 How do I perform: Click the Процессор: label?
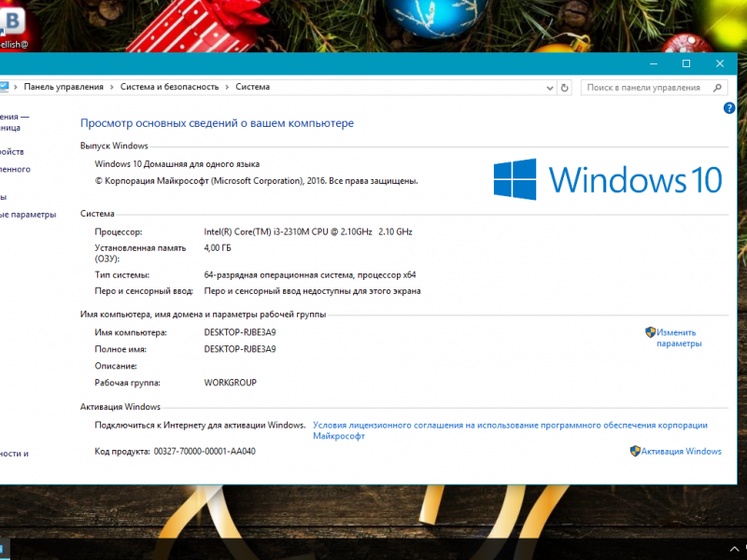119,232
